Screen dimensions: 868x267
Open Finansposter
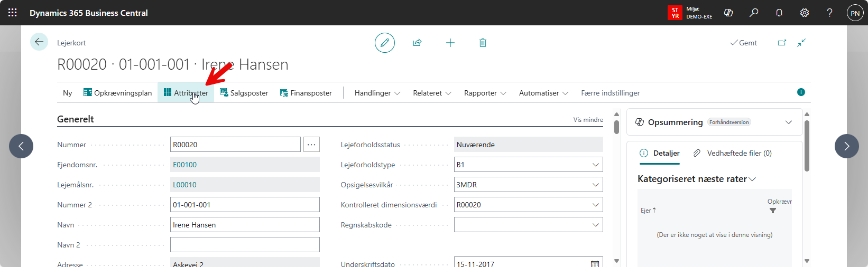coord(306,93)
